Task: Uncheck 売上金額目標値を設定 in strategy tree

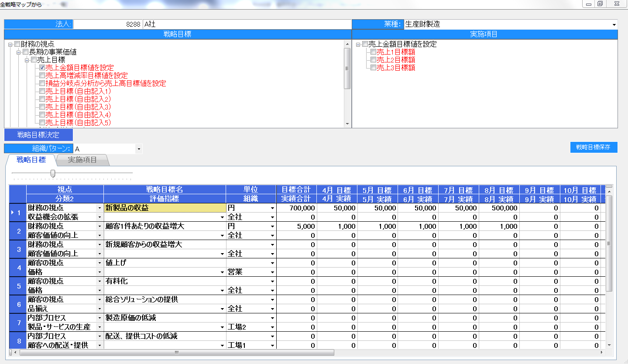Action: pos(42,68)
